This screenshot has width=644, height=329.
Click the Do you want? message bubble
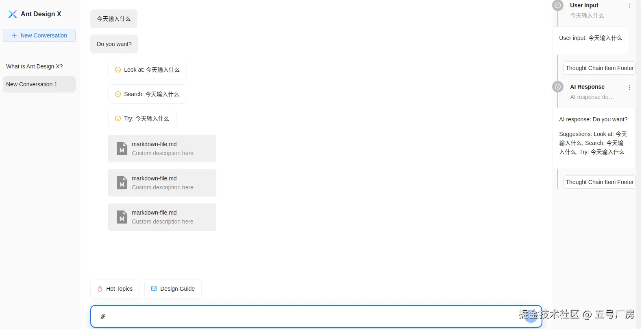point(114,44)
